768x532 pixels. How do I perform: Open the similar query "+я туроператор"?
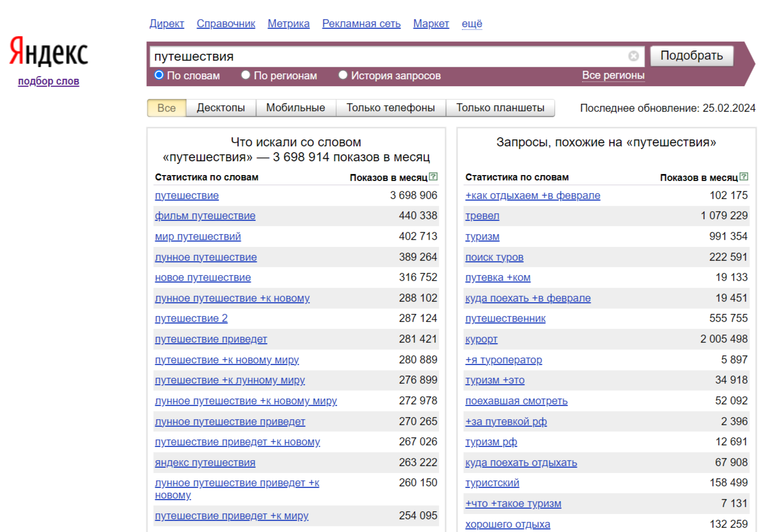[504, 360]
